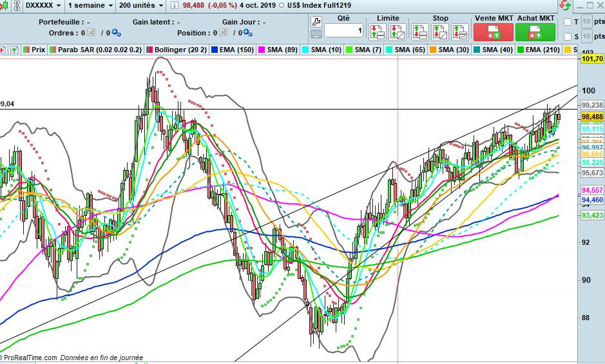This screenshot has height=364, width=605.
Task: Click the Qté quantity input field
Action: (343, 31)
